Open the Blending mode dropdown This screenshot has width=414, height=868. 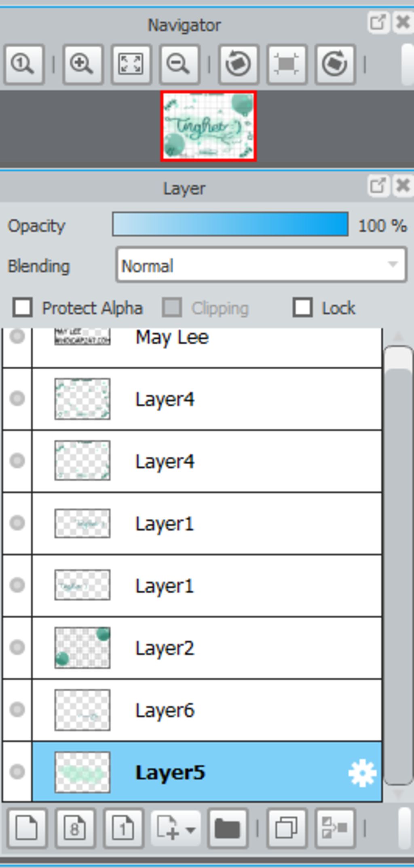(261, 265)
